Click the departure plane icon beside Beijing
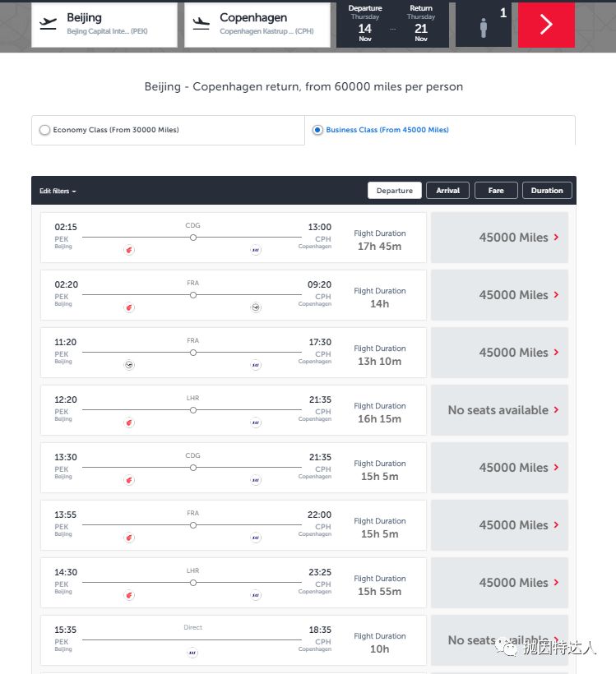 coord(48,23)
